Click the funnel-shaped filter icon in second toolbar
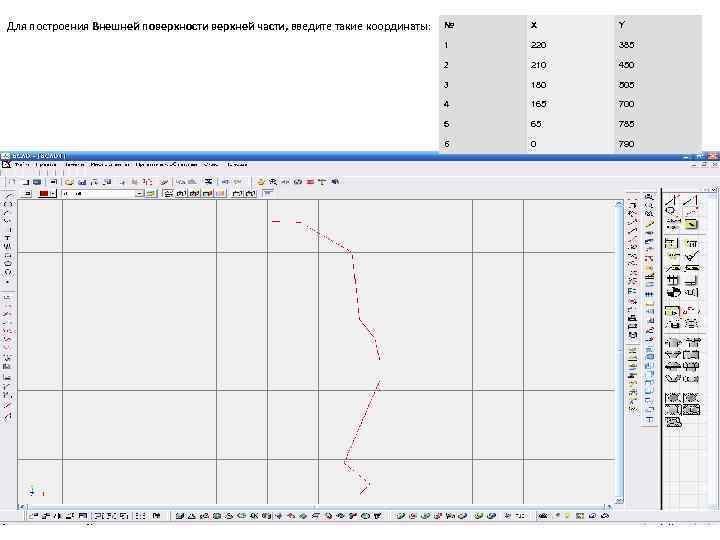The height and width of the screenshot is (540, 720). 268,193
